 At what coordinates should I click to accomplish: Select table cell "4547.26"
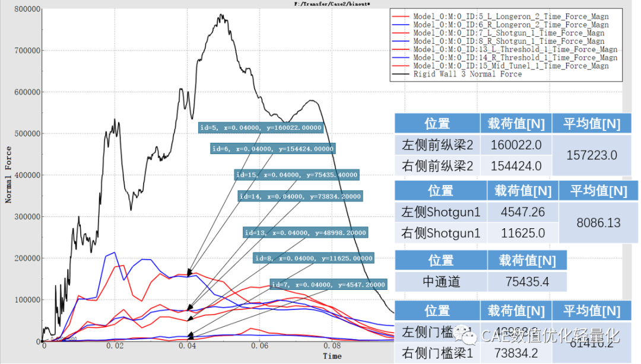pyautogui.click(x=523, y=212)
